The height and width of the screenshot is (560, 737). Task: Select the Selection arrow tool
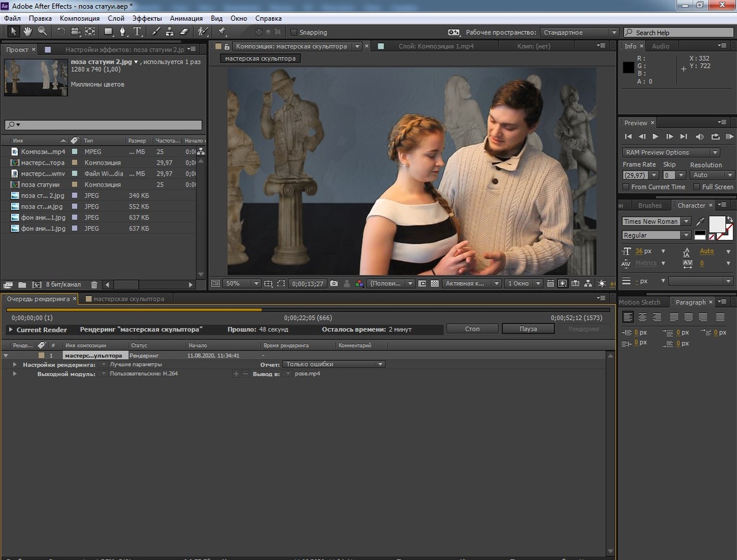pos(14,31)
